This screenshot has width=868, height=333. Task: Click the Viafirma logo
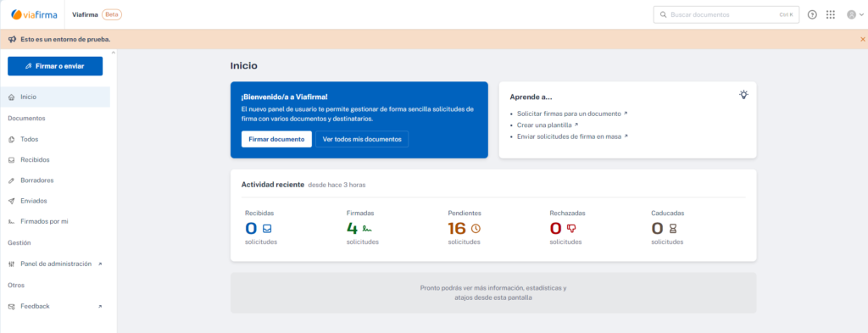[34, 15]
